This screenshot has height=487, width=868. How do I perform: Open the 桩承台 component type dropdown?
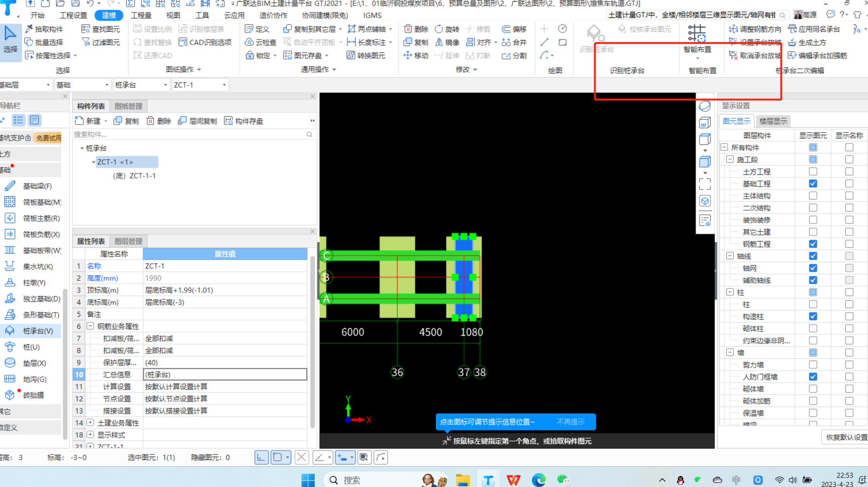click(141, 85)
